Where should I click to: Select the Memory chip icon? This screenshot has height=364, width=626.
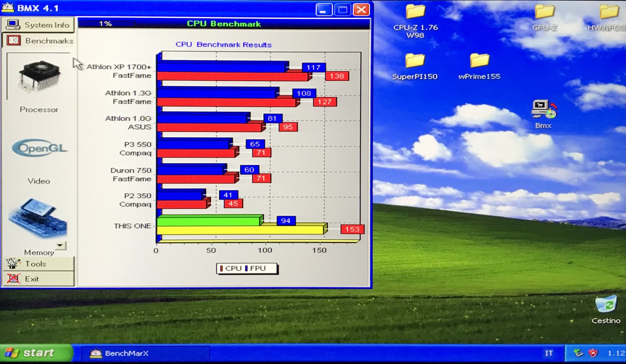38,218
